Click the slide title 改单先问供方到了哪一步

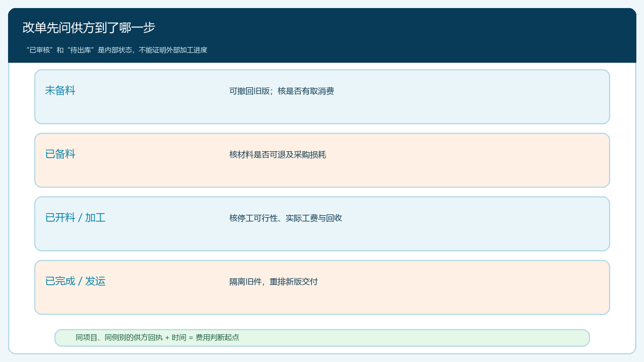point(89,28)
